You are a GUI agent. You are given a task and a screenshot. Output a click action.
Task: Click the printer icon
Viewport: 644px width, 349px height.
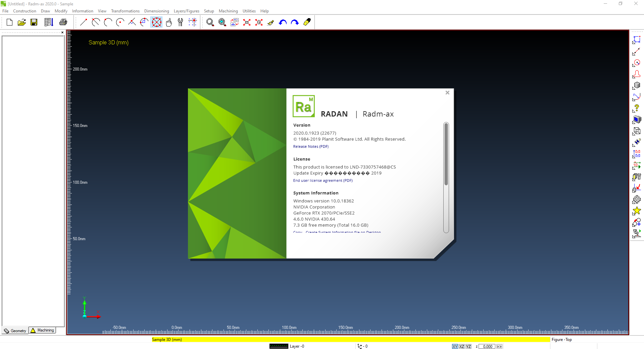(x=63, y=23)
